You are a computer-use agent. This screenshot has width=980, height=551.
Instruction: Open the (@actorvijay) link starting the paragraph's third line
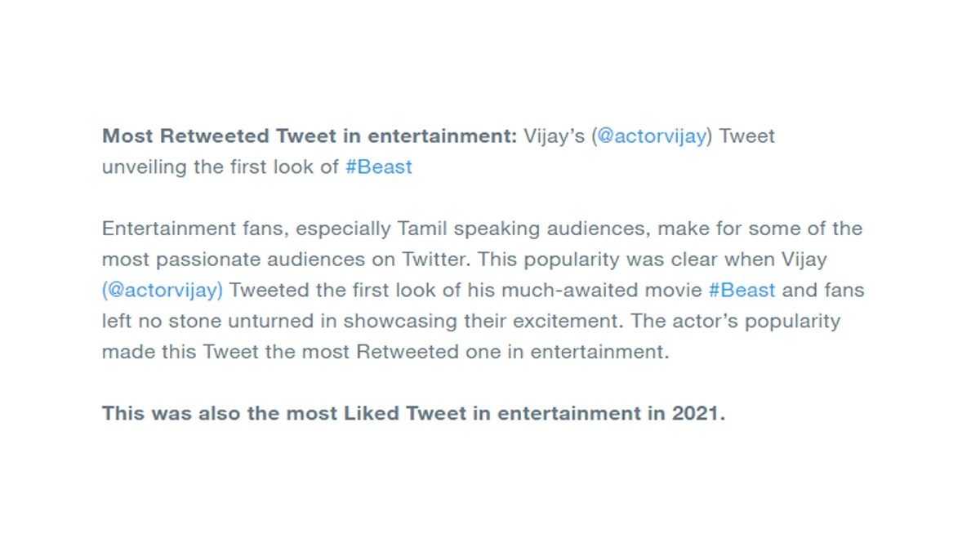point(163,291)
